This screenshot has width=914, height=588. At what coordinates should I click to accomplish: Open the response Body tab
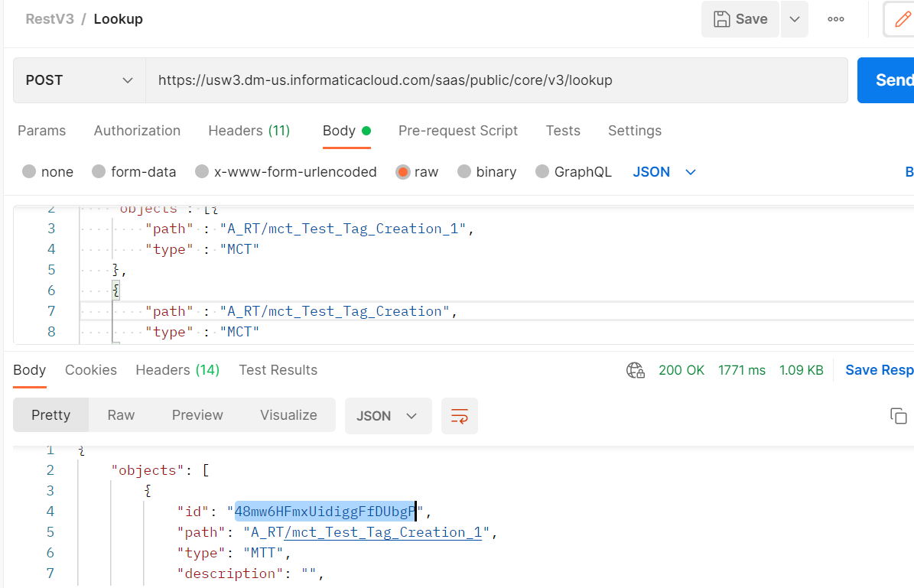point(30,370)
